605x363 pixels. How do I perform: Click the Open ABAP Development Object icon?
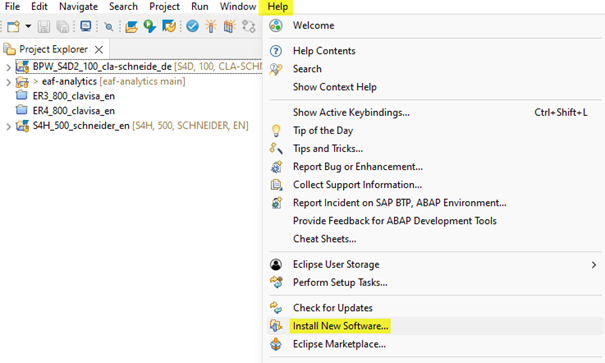tap(132, 27)
